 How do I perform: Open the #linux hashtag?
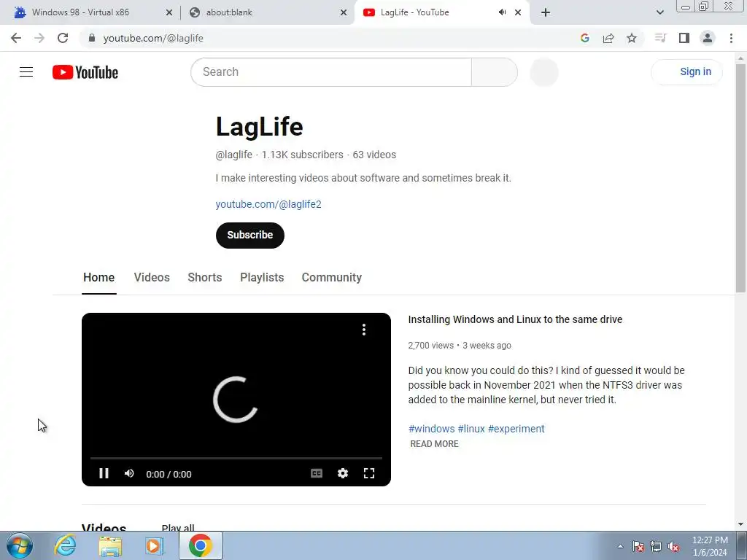[x=471, y=429]
